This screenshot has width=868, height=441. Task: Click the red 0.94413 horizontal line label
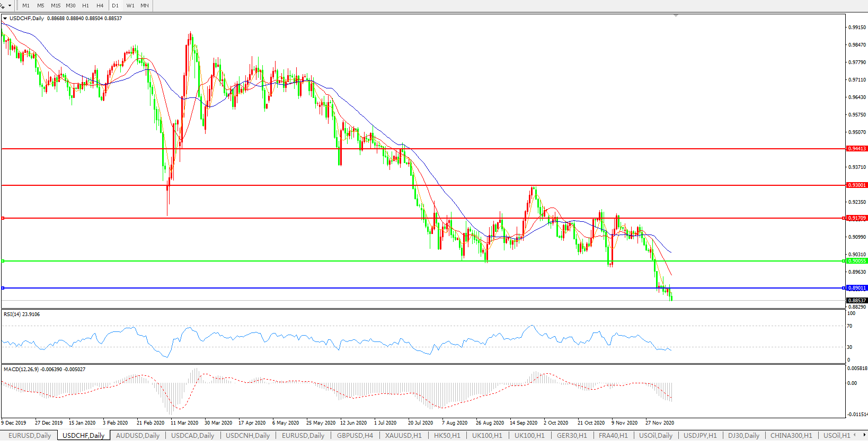tap(856, 149)
